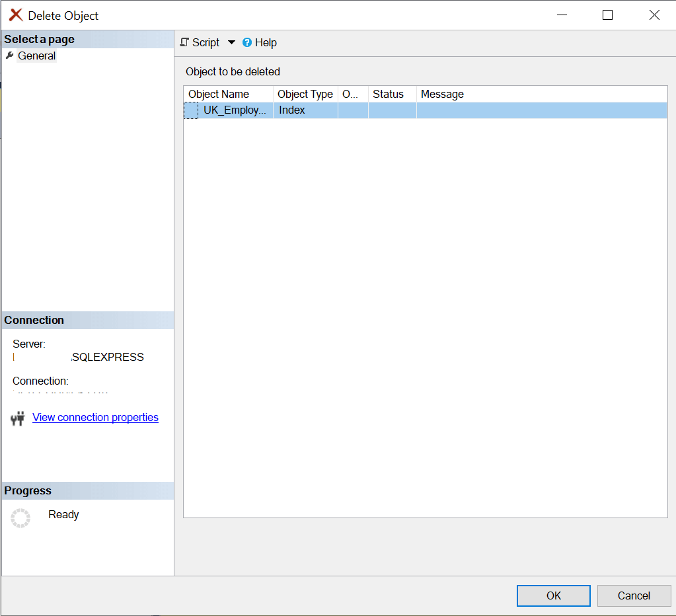Screen dimensions: 676x616
Task: Click the Index object type cell
Action: [x=305, y=110]
